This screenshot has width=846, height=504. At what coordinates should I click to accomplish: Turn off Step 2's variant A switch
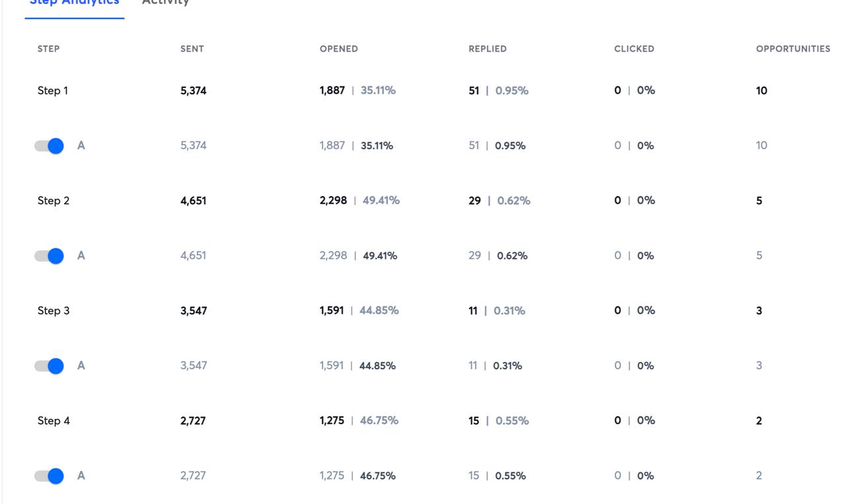(x=50, y=256)
